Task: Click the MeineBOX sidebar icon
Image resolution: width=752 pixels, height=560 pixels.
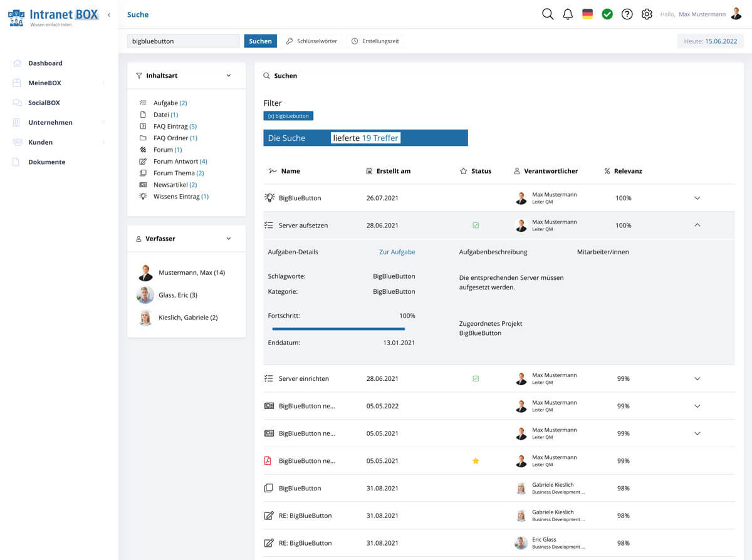Action: (x=17, y=83)
